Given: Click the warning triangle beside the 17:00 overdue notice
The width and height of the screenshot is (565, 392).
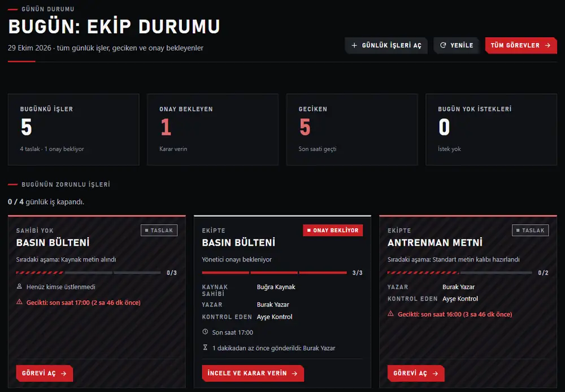Looking at the screenshot, I should tap(19, 302).
